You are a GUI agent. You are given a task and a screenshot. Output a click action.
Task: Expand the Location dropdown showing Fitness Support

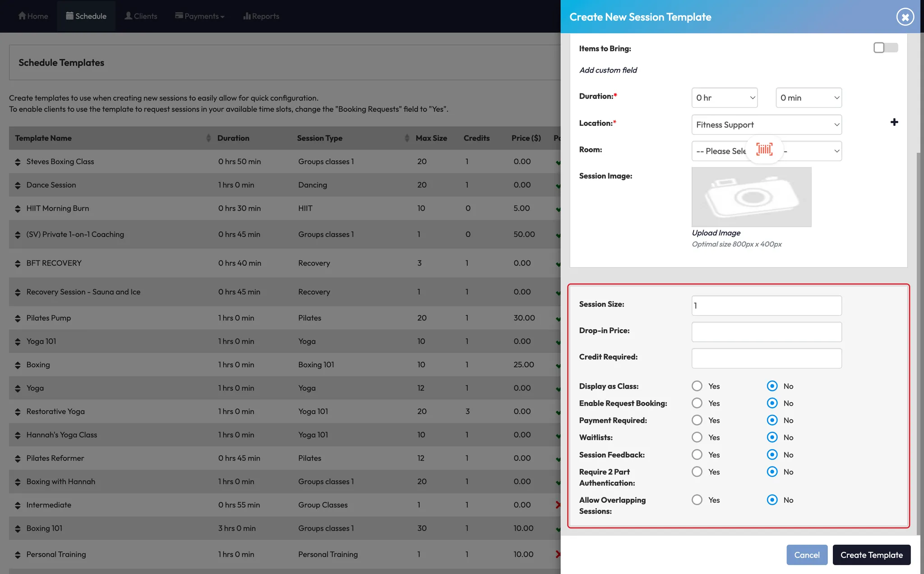766,125
